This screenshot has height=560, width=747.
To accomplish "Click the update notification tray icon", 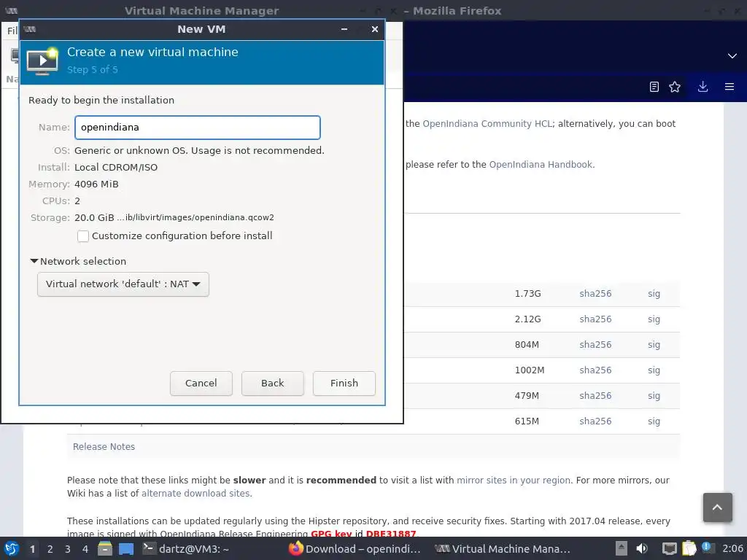I will click(708, 548).
